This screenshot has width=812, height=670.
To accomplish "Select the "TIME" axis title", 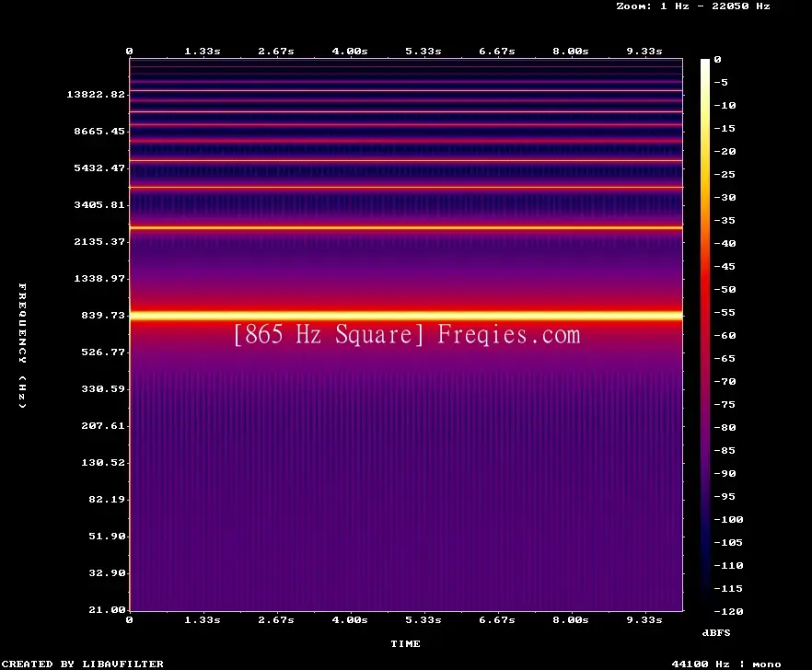I will (x=405, y=643).
